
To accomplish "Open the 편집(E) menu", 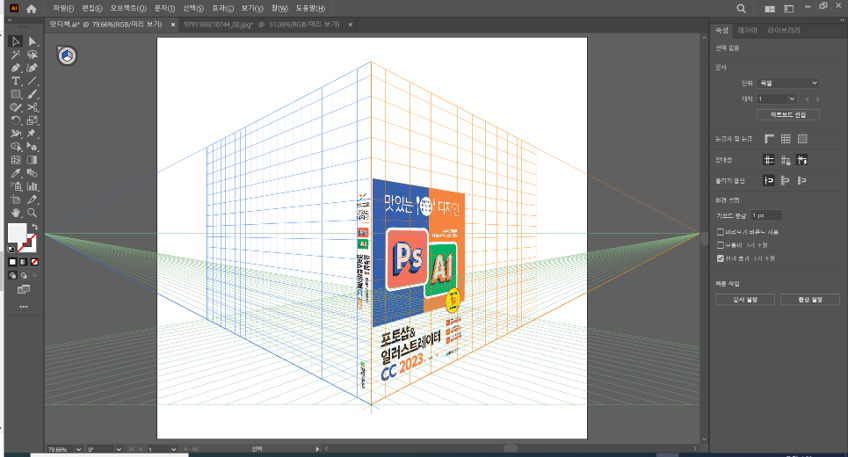I will [x=92, y=8].
